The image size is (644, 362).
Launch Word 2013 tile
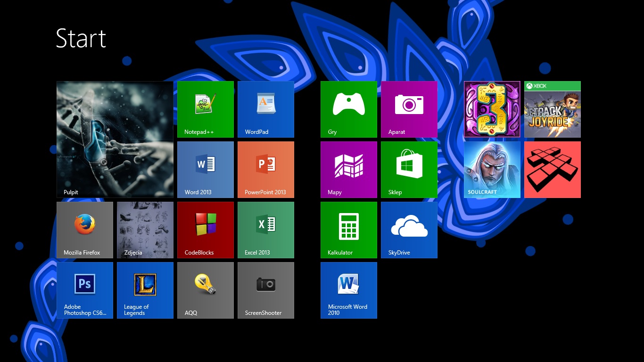click(206, 170)
